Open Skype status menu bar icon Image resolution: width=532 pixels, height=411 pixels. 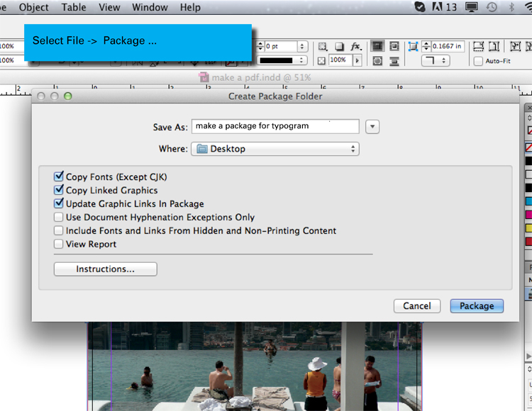tap(420, 7)
